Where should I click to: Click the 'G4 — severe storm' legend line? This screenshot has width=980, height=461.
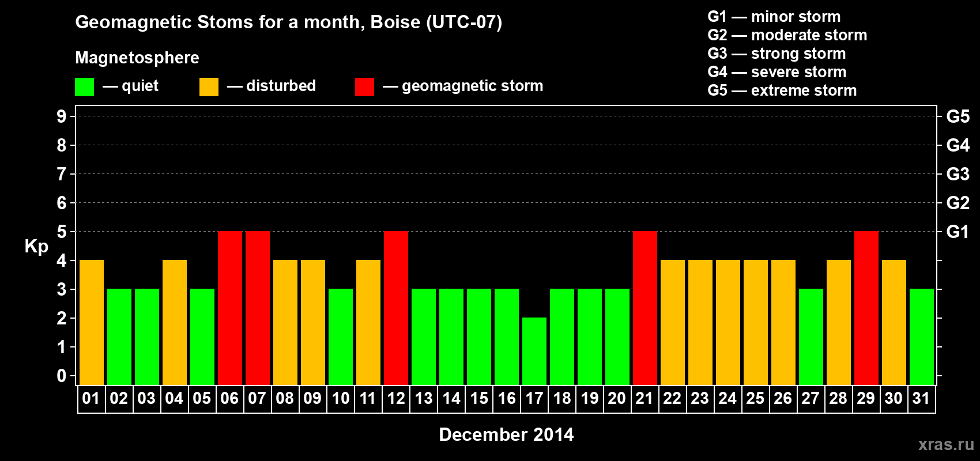pos(777,72)
